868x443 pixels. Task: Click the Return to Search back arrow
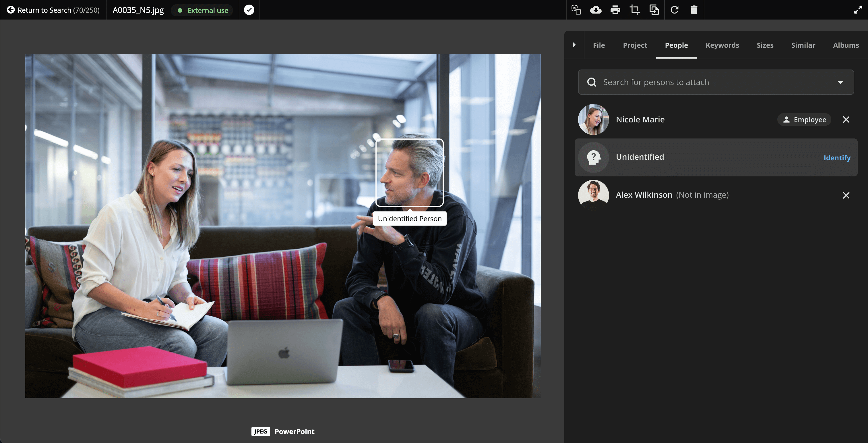11,10
